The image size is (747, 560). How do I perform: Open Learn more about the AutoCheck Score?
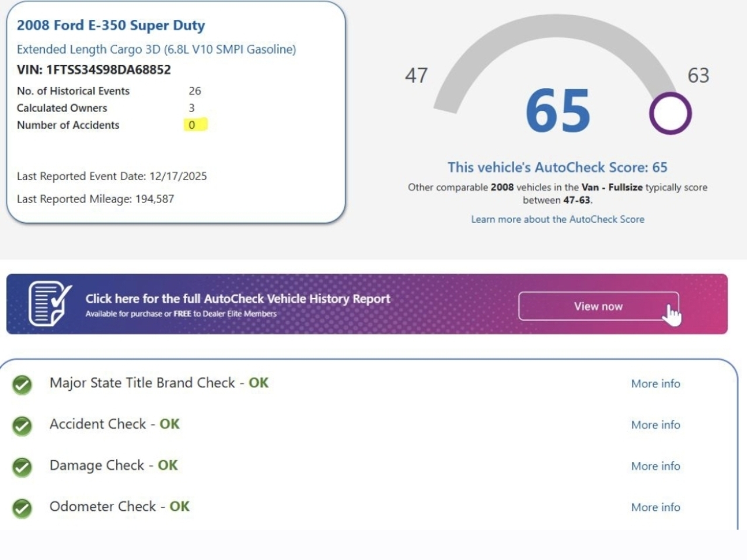tap(557, 219)
